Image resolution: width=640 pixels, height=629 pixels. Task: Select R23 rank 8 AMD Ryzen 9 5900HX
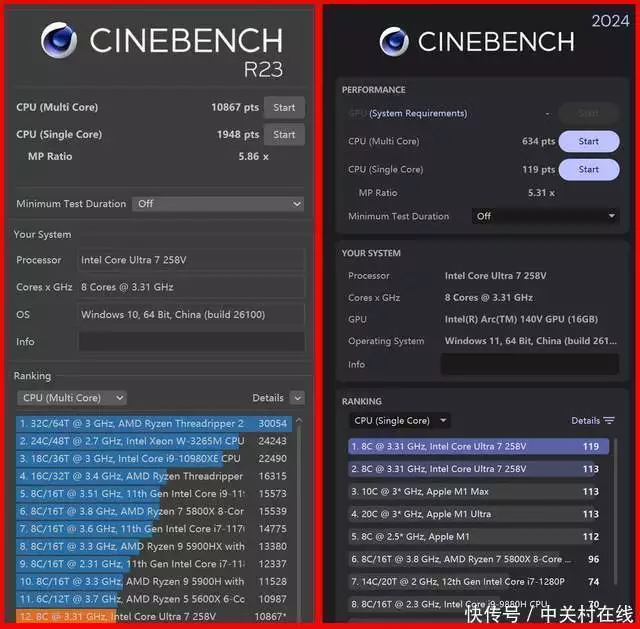(x=154, y=547)
